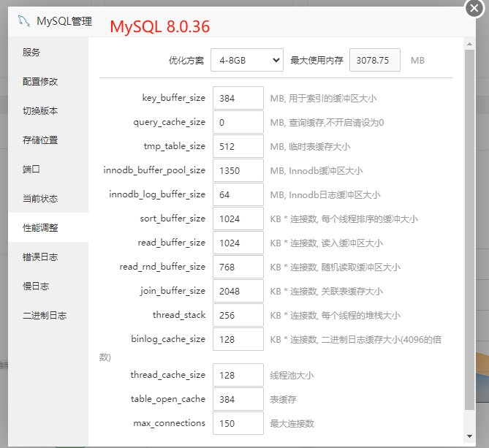
Task: Click the scrollbar down arrow
Action: tap(469, 436)
